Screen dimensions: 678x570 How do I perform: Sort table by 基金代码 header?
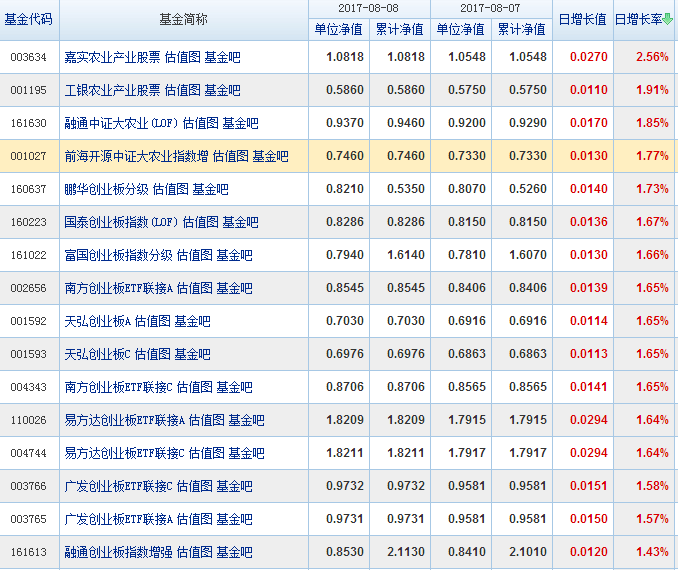tap(28, 19)
